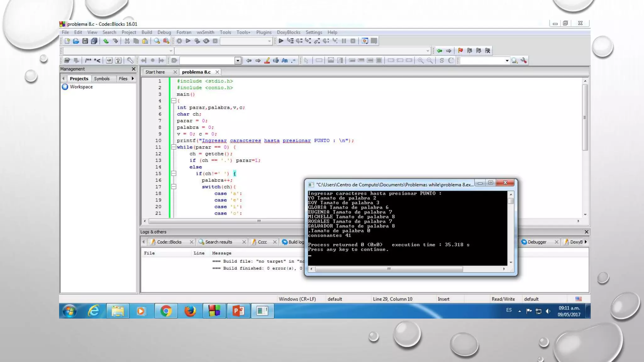The height and width of the screenshot is (362, 644).
Task: Open a file with the Open icon
Action: pos(76,41)
